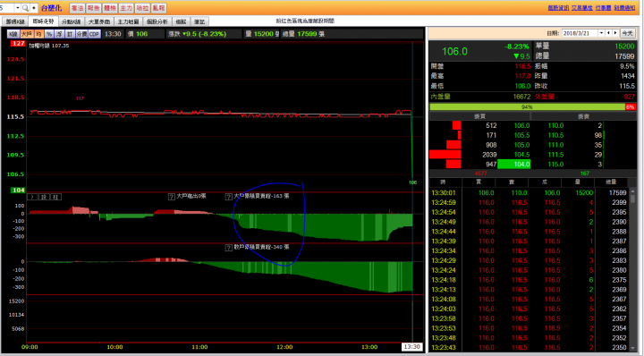Toggle the 分價 price distribution button

point(81,34)
